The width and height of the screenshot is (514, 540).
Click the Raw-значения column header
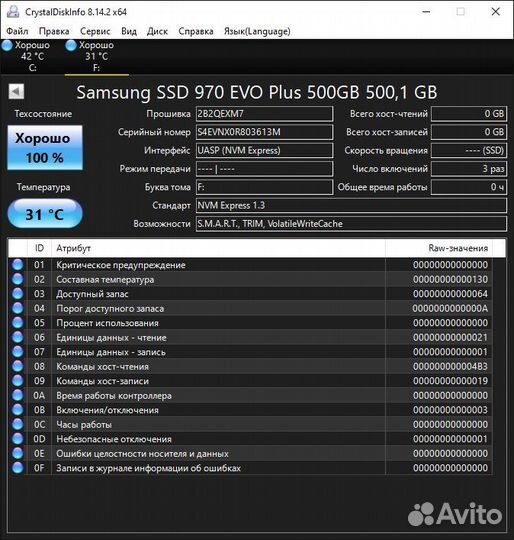pyautogui.click(x=439, y=248)
